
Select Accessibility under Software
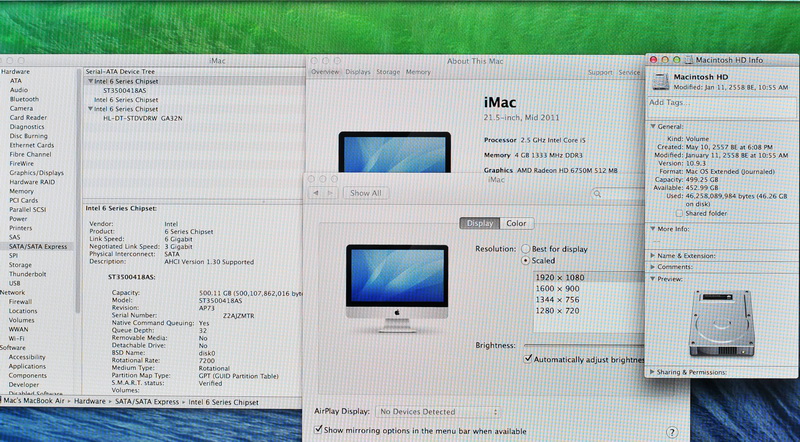click(x=27, y=357)
